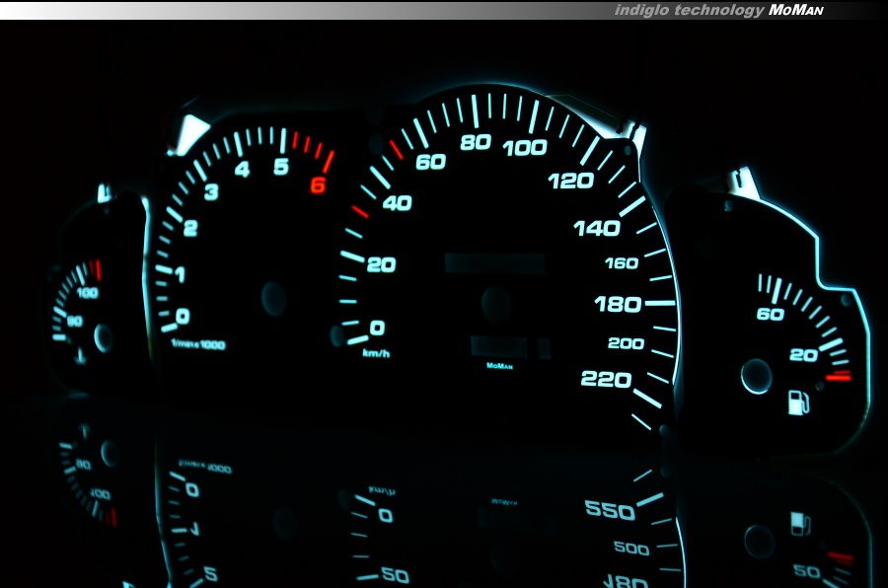
Task: Click the km/h unit label
Action: (376, 352)
